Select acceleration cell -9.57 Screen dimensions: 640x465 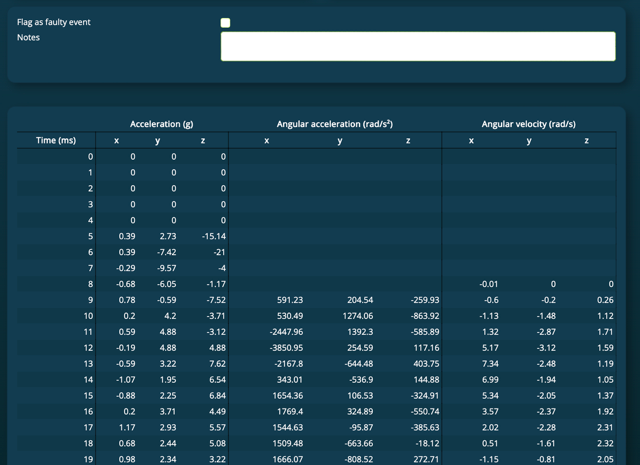(x=167, y=268)
